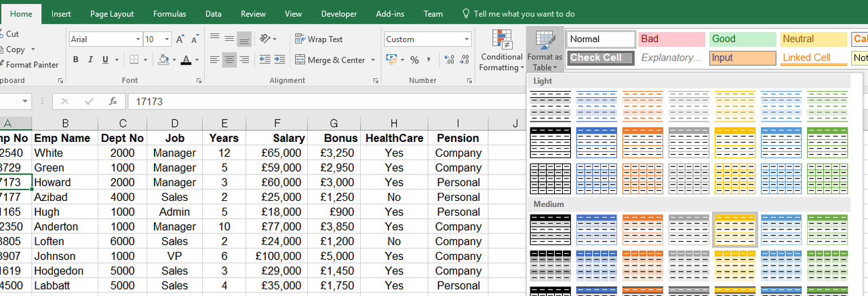The image size is (868, 296).
Task: Click Tell me what you want to do
Action: (x=518, y=14)
